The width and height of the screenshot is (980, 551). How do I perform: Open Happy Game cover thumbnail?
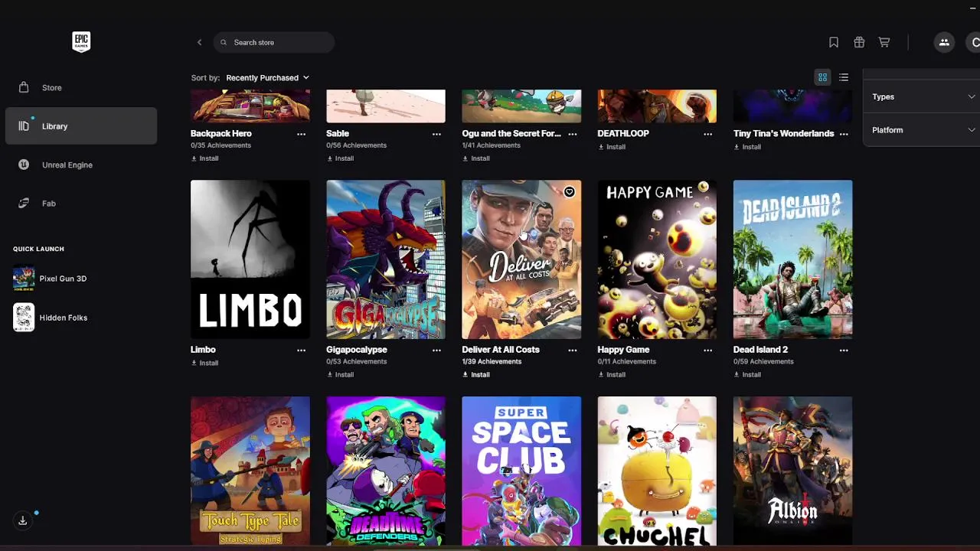pos(657,259)
